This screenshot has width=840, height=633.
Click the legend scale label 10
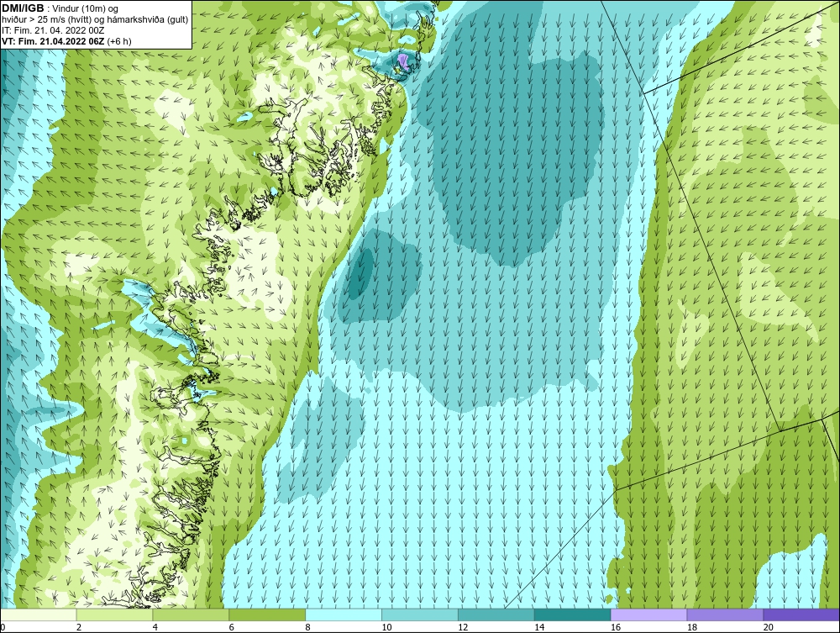tap(386, 627)
